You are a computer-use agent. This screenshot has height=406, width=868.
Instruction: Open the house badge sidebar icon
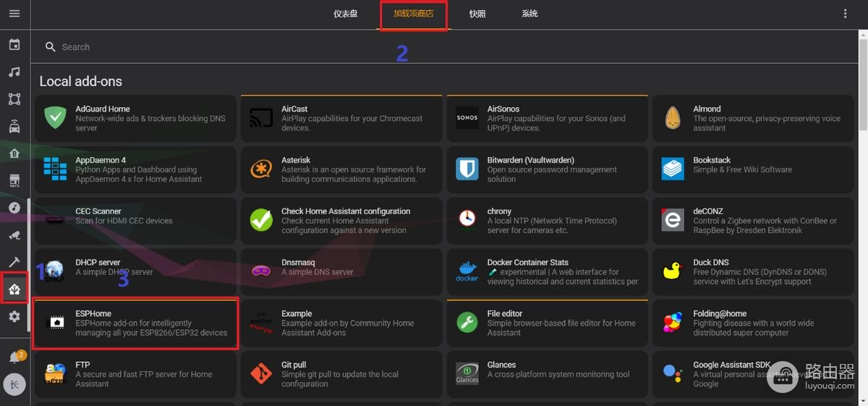coord(14,153)
